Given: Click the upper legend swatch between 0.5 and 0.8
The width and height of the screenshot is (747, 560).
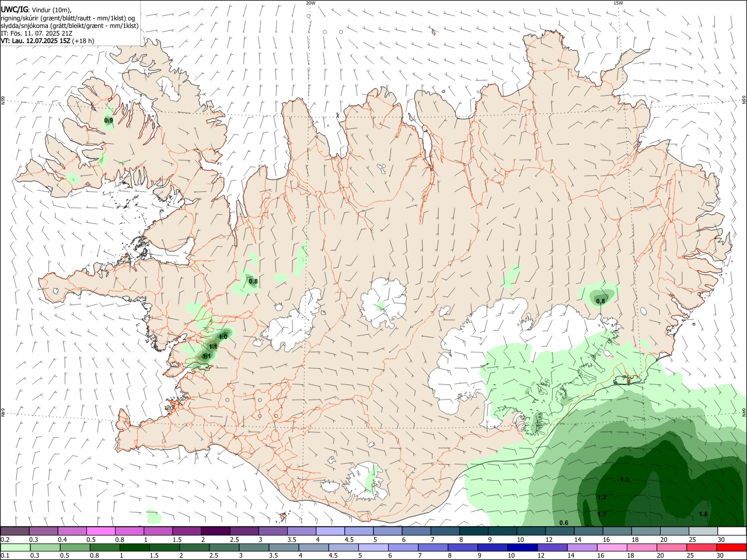Looking at the screenshot, I should point(101,531).
